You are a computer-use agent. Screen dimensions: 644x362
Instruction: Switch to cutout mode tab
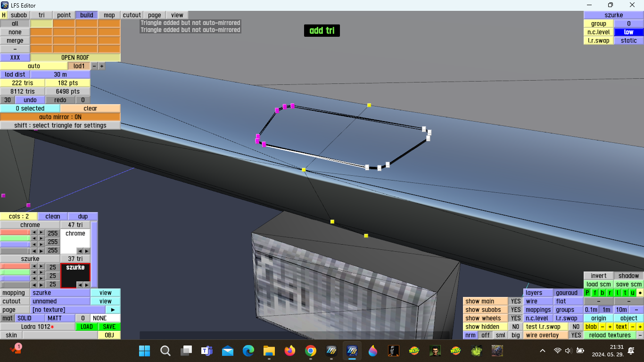pyautogui.click(x=132, y=15)
